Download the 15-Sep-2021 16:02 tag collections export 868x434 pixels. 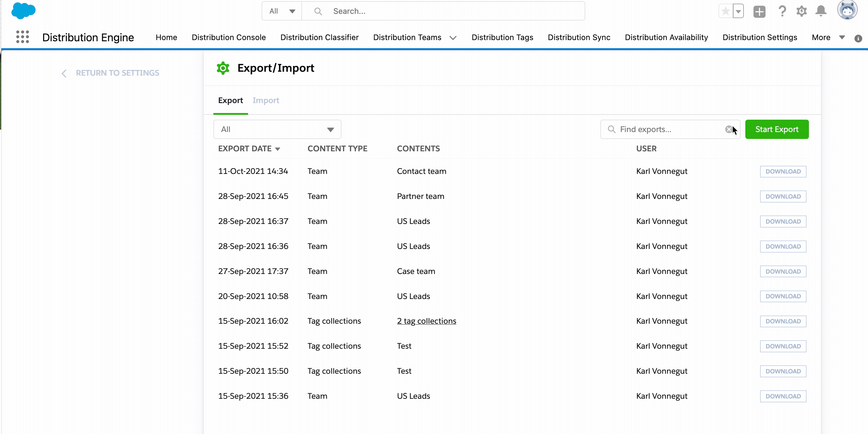(x=783, y=321)
